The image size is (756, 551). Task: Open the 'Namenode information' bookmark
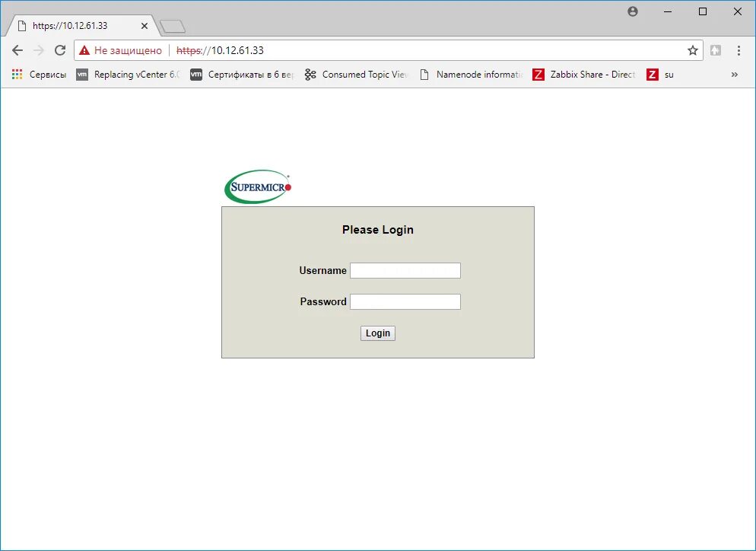[471, 75]
